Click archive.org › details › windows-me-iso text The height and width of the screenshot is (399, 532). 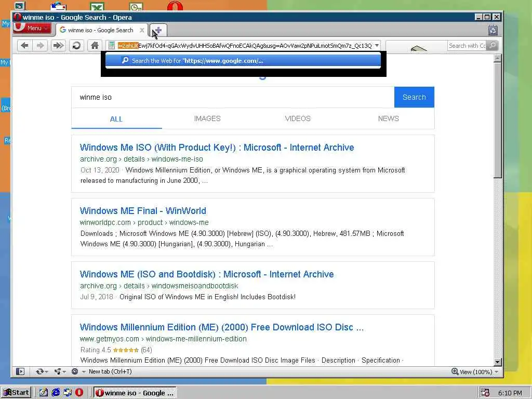(x=141, y=159)
